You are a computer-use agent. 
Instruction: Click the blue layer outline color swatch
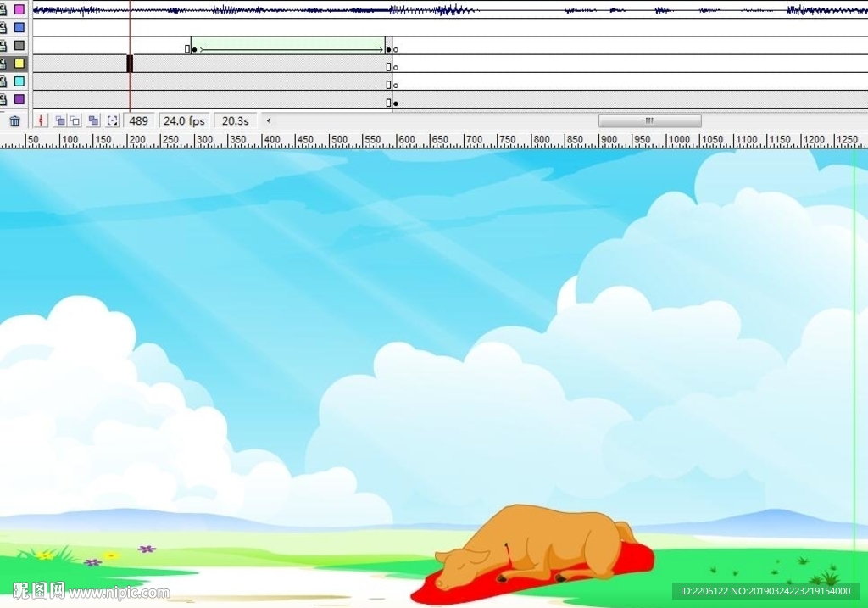19,28
